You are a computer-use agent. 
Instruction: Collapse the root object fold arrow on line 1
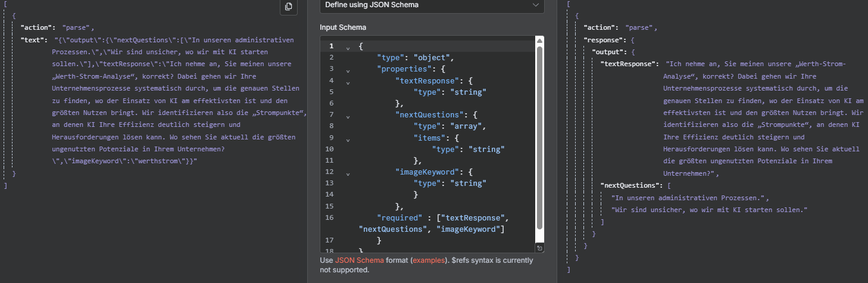348,47
